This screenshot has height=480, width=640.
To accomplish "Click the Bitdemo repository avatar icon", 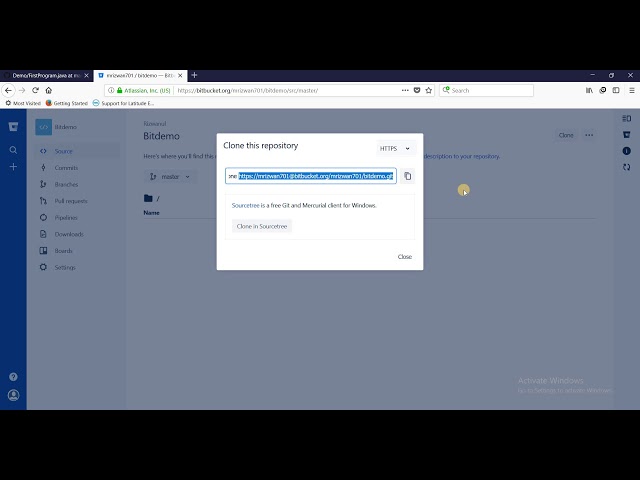I will click(43, 127).
